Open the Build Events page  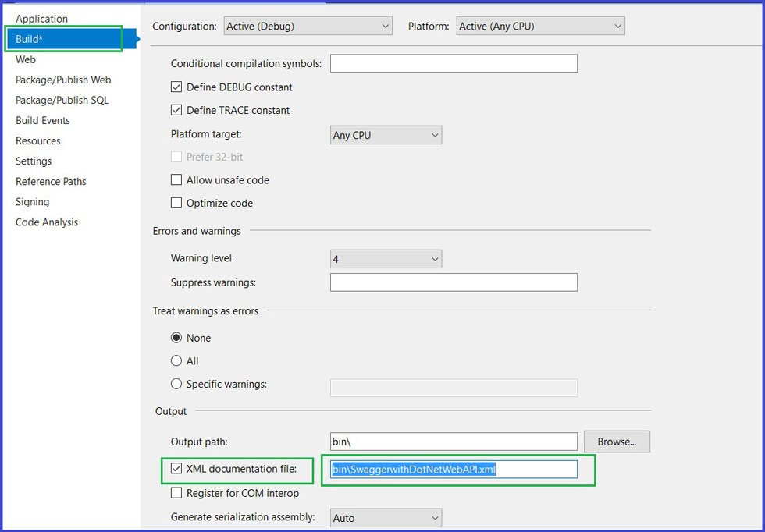tap(43, 120)
